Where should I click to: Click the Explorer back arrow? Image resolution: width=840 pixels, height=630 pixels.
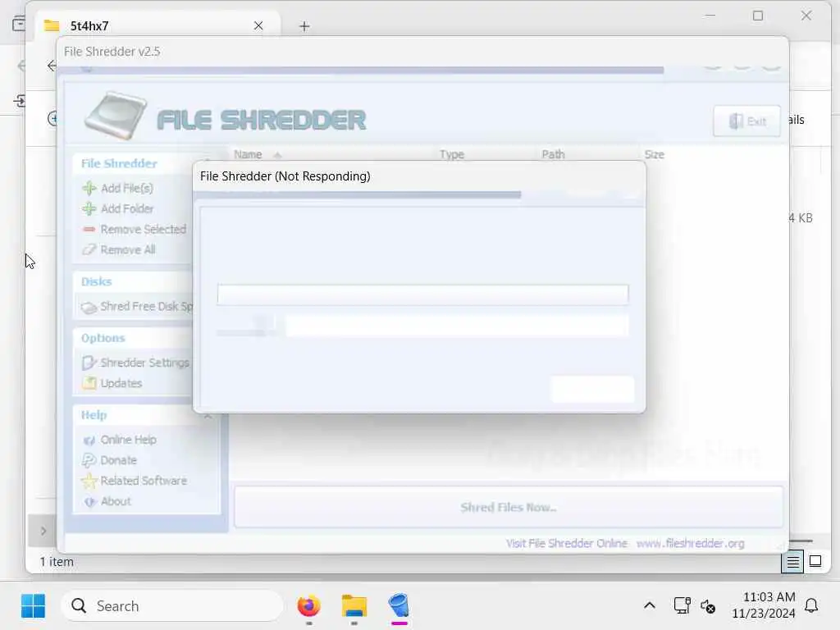click(x=52, y=66)
